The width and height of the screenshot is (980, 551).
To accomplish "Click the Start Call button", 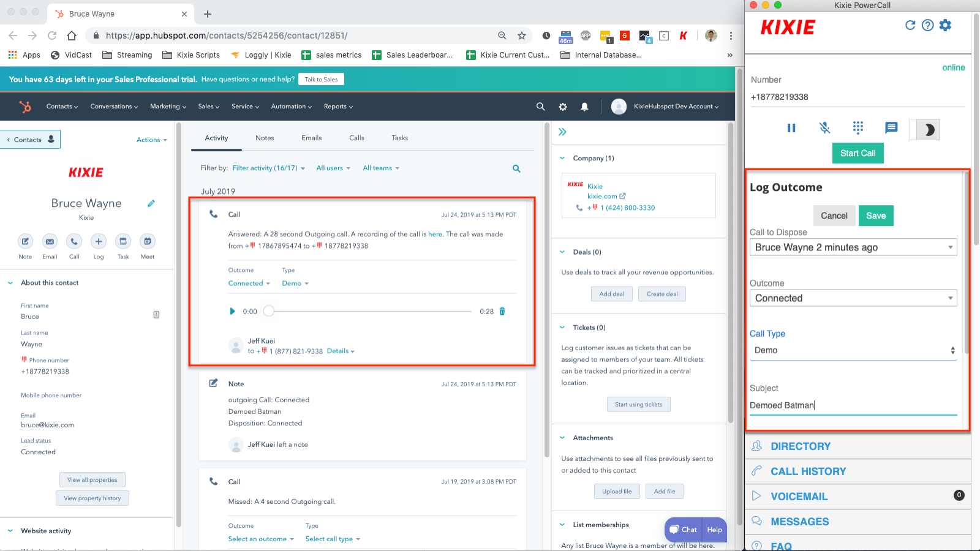I will [858, 153].
